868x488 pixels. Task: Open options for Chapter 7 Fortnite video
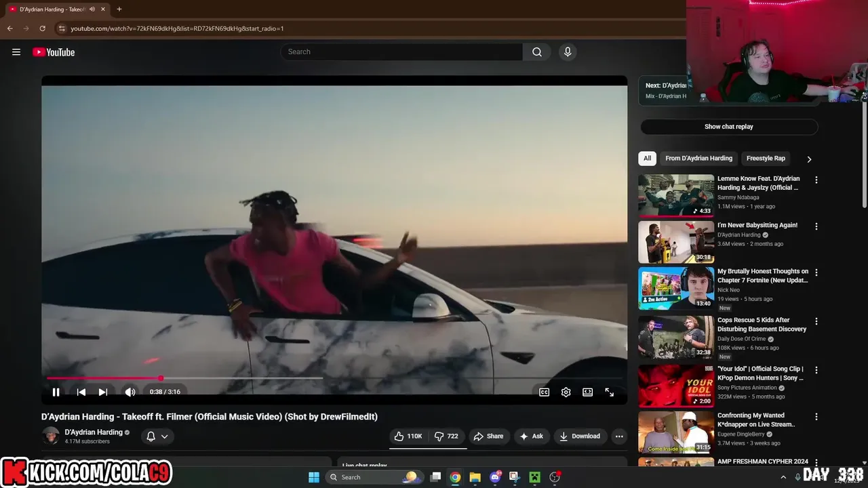816,272
